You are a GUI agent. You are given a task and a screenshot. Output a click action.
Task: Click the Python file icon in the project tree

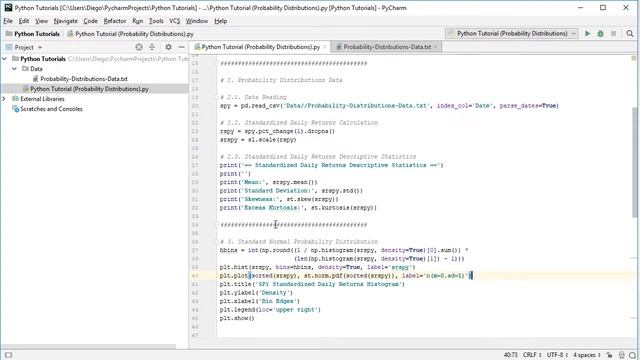click(x=26, y=89)
